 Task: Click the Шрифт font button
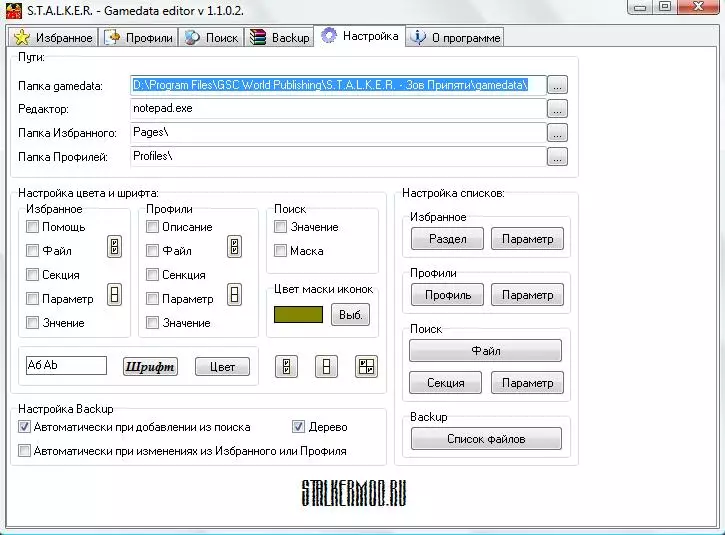tap(150, 367)
